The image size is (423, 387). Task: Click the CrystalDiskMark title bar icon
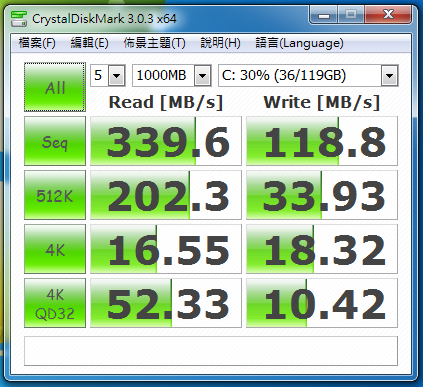[x=19, y=19]
